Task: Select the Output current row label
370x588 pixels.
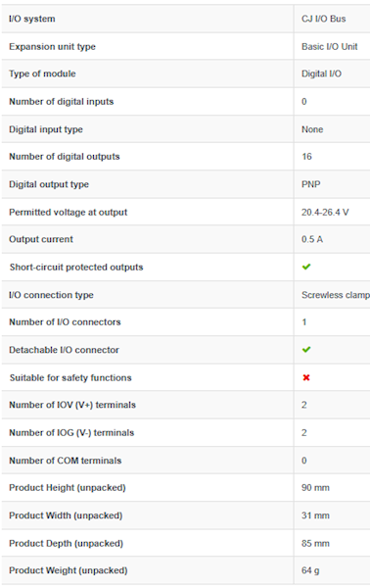Action: tap(41, 239)
